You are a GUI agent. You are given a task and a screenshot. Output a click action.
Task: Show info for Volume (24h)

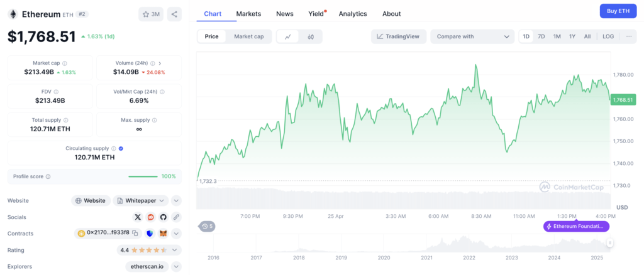click(153, 63)
